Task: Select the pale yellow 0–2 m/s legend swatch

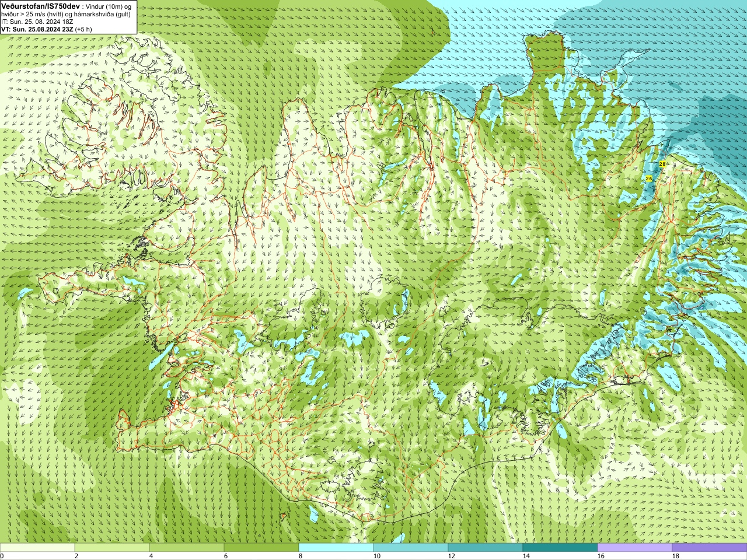Action: pyautogui.click(x=37, y=548)
